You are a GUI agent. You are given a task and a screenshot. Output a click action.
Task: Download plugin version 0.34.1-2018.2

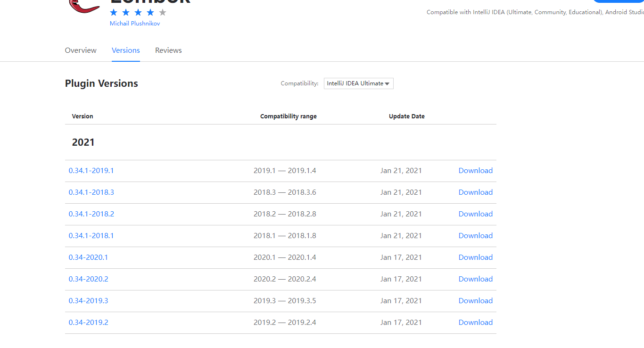tap(476, 214)
